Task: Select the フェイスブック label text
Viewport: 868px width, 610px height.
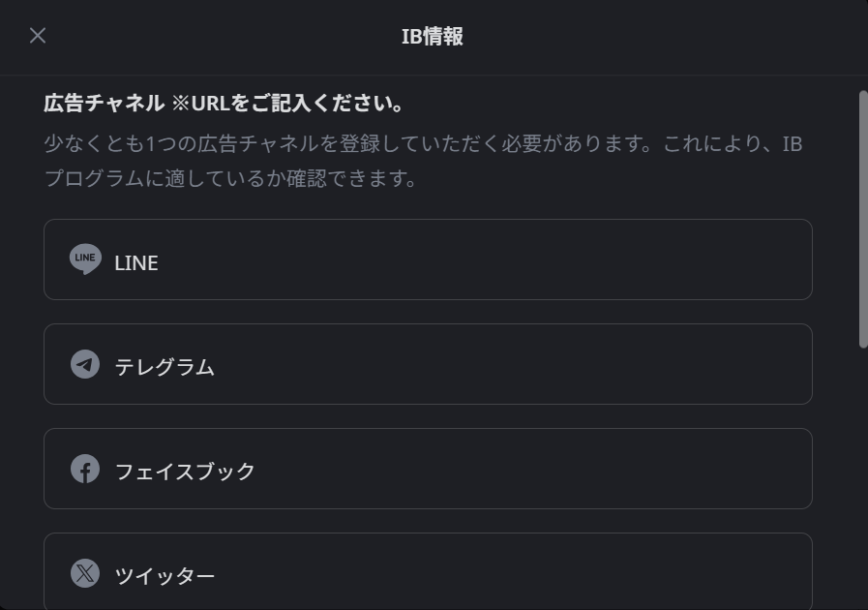Action: click(185, 472)
